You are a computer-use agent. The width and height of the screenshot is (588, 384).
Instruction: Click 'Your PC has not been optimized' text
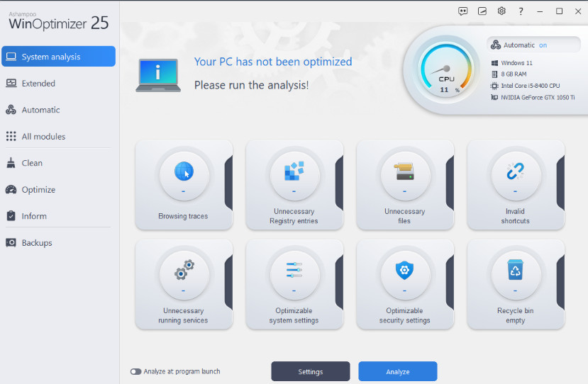(x=273, y=62)
